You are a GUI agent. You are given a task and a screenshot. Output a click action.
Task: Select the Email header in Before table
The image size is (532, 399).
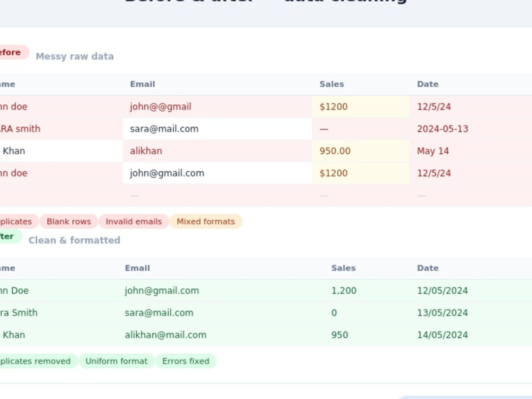pyautogui.click(x=143, y=84)
